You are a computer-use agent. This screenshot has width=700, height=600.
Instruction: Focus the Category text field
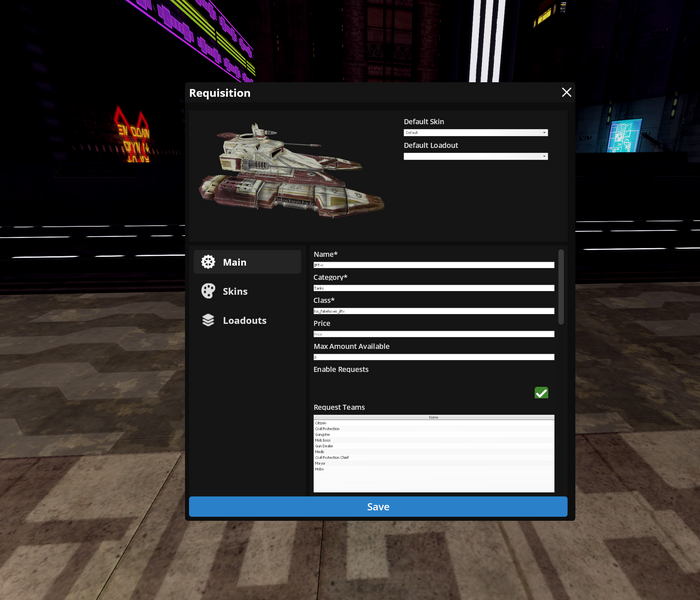pos(433,288)
